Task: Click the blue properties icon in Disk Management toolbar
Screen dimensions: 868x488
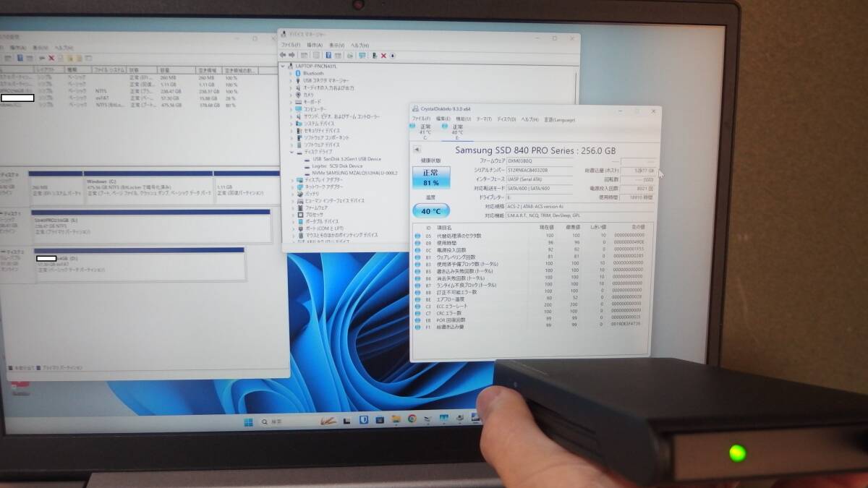Action: 20,57
